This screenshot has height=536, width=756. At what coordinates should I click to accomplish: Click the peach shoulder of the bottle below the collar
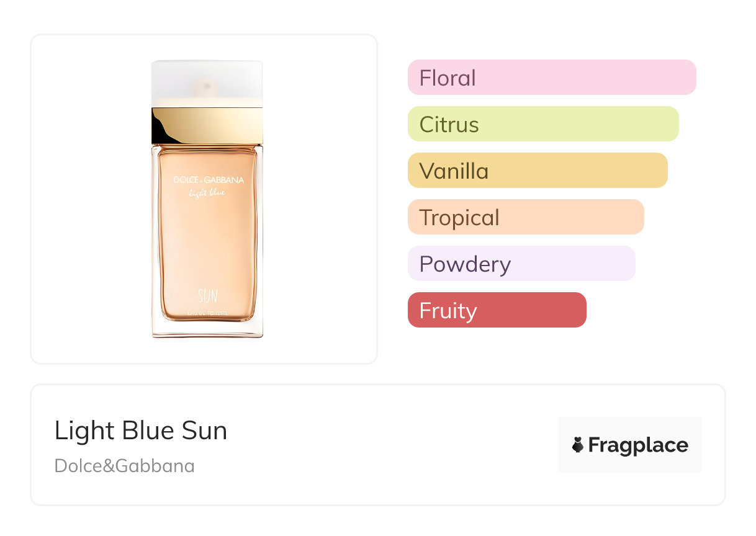[x=207, y=149]
